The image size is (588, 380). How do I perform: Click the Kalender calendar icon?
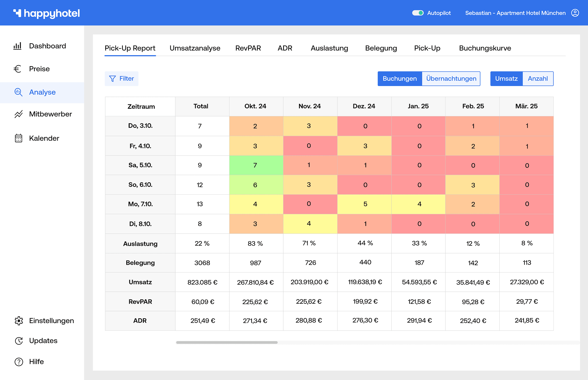[18, 138]
